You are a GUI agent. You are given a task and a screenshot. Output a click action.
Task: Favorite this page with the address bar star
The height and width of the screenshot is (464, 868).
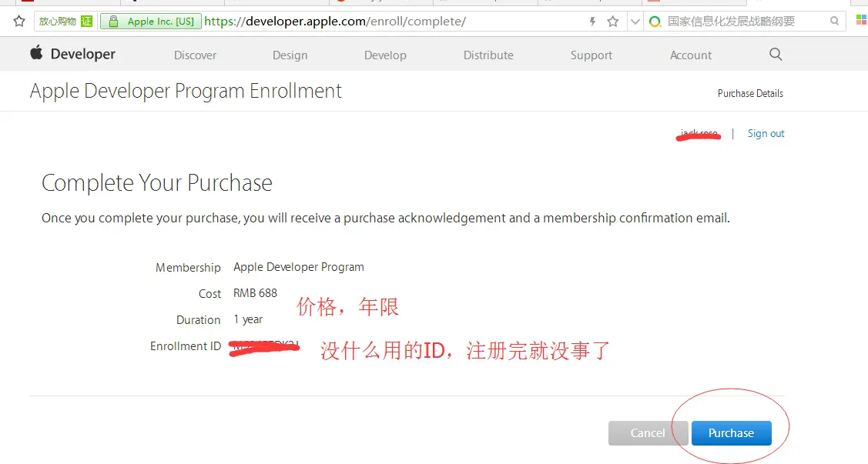tap(613, 22)
